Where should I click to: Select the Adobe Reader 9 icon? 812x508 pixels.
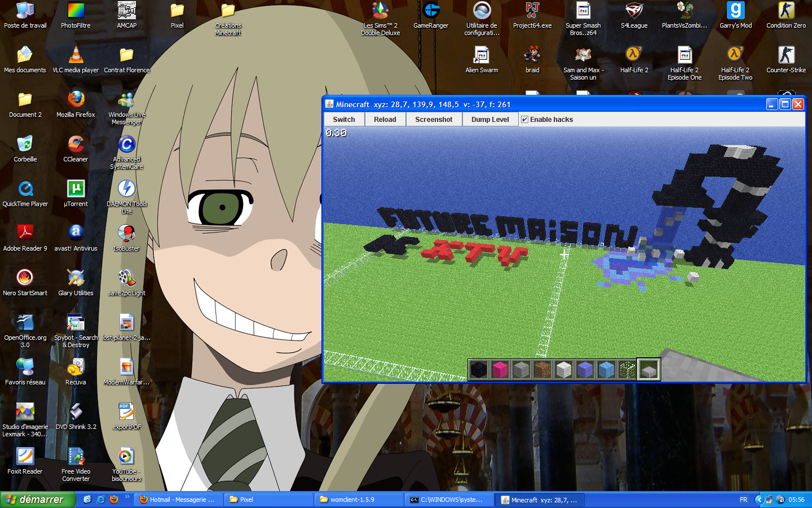coord(25,238)
